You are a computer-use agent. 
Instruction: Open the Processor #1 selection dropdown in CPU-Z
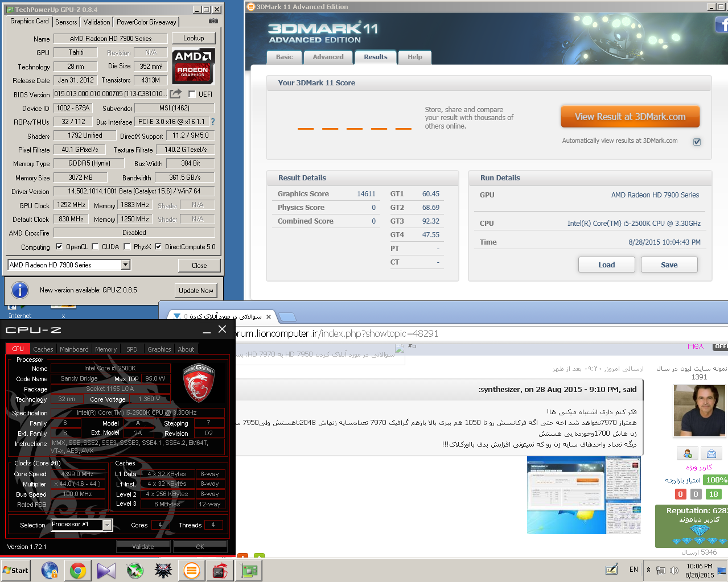[107, 525]
